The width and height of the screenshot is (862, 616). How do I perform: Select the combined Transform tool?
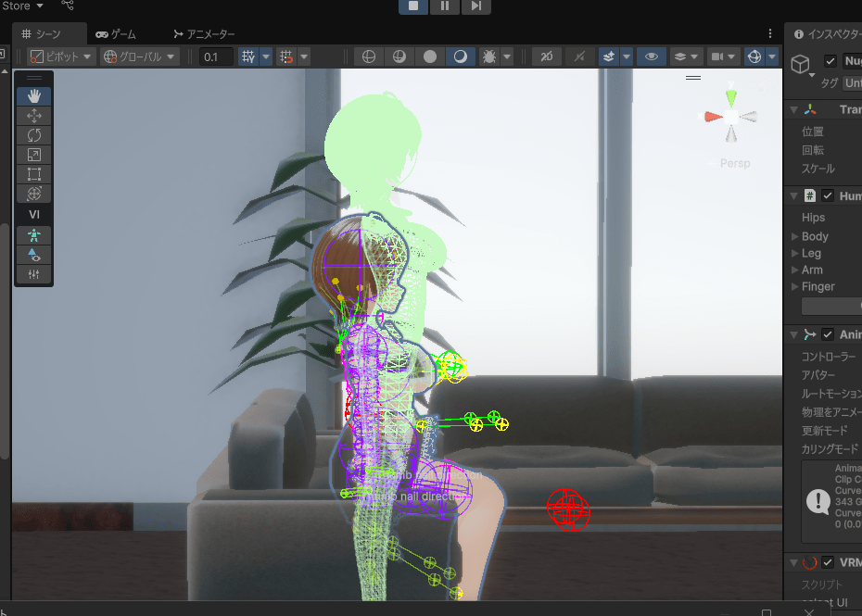(x=34, y=194)
